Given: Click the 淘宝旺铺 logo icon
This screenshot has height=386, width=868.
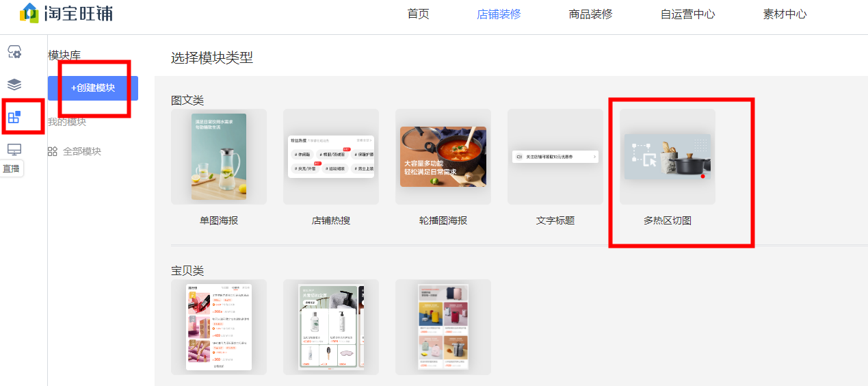Looking at the screenshot, I should [x=29, y=13].
